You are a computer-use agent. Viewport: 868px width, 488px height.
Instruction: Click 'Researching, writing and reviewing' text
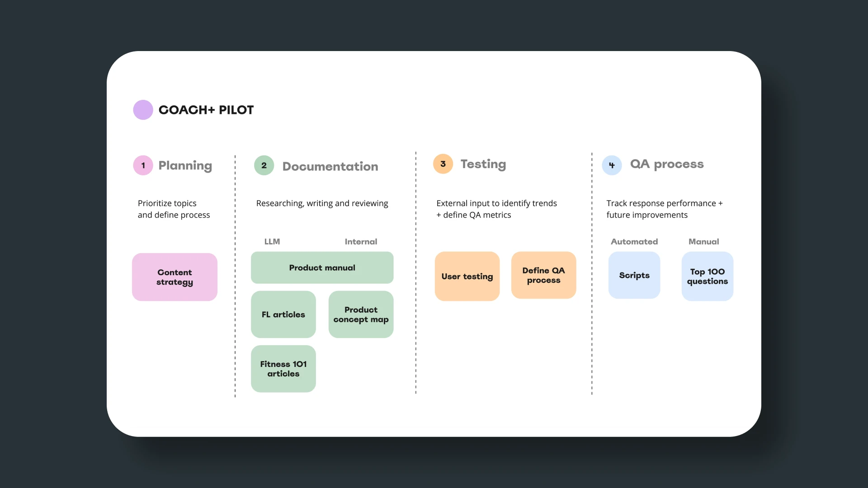pyautogui.click(x=322, y=203)
